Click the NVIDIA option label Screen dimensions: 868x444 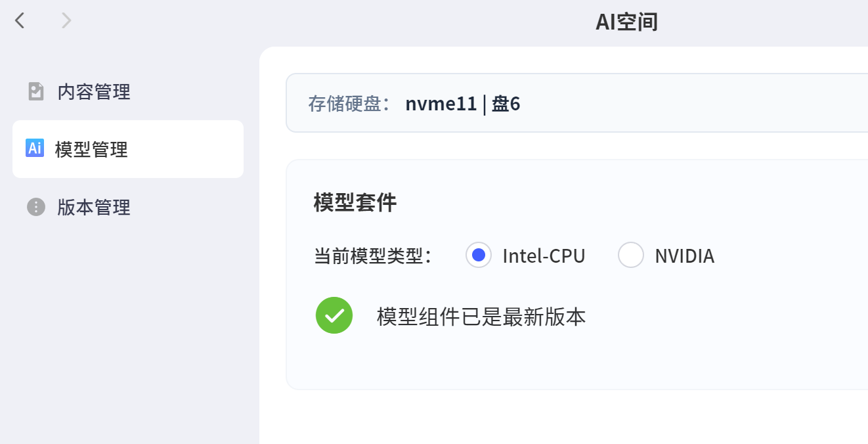coord(684,256)
